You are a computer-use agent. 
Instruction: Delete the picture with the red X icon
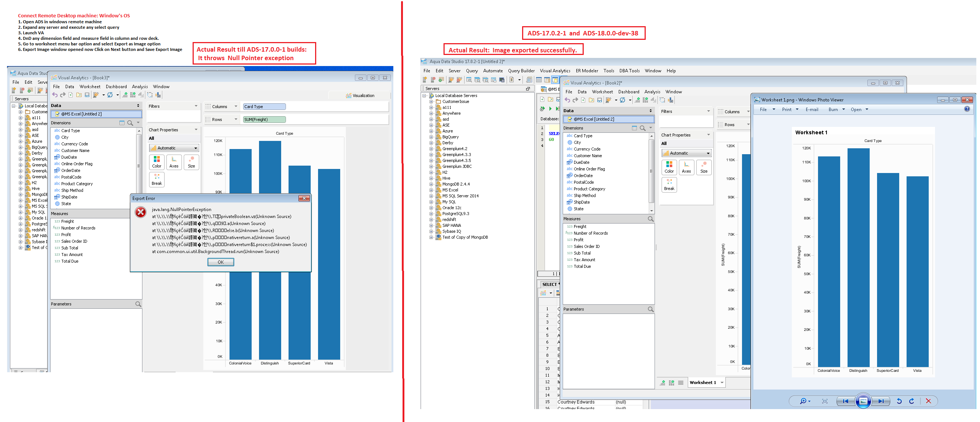[x=928, y=401]
